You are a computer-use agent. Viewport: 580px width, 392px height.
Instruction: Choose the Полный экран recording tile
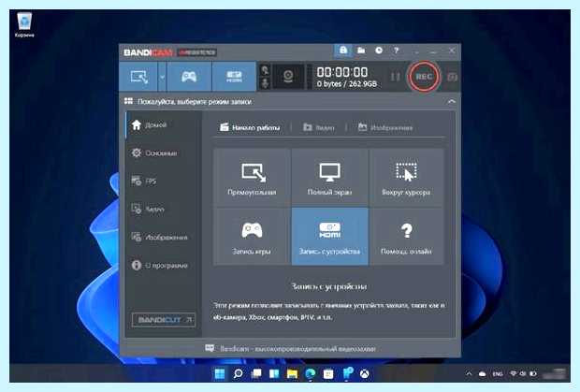tap(329, 178)
